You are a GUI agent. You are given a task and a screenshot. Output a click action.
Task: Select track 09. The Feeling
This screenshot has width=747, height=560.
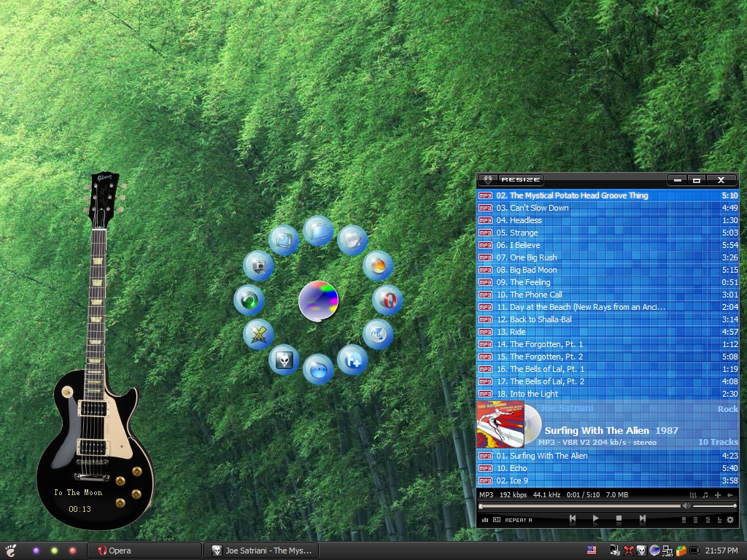click(x=608, y=282)
